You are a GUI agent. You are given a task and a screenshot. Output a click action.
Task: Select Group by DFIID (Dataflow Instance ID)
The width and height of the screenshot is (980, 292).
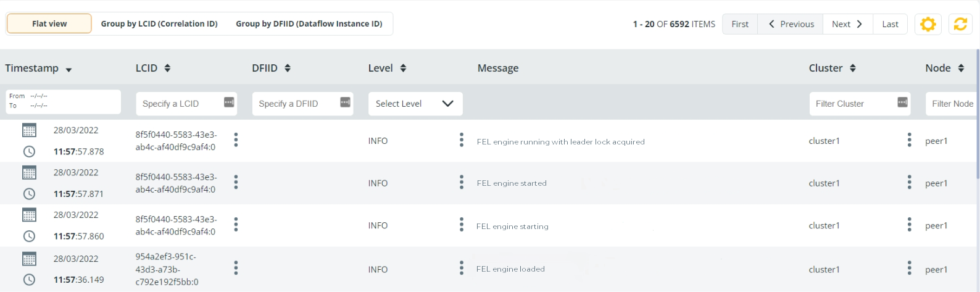pyautogui.click(x=309, y=24)
